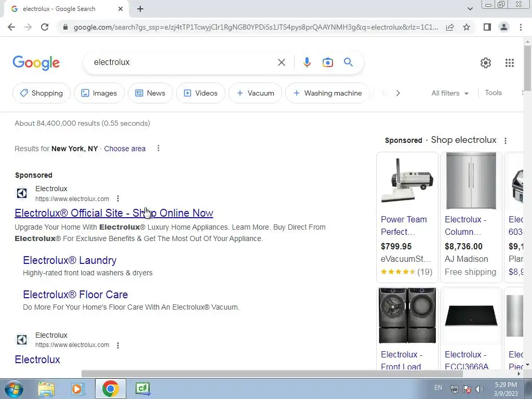
Task: Click the black cooktop product image
Action: click(x=471, y=315)
